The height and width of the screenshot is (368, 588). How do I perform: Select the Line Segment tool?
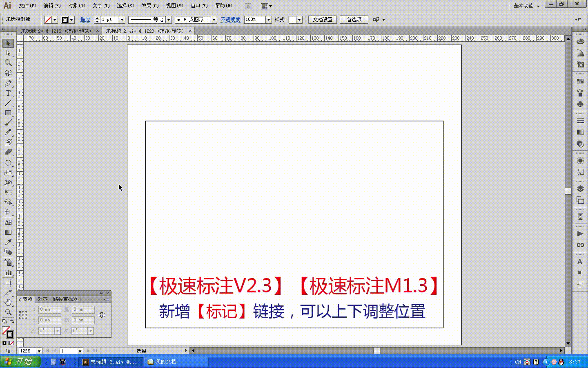click(8, 103)
